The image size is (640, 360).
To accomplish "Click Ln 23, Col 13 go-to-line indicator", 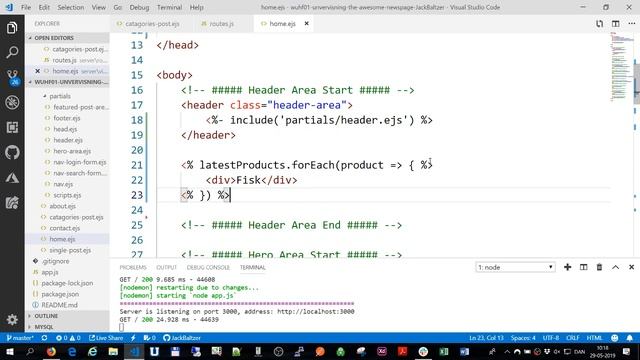I will pos(486,338).
